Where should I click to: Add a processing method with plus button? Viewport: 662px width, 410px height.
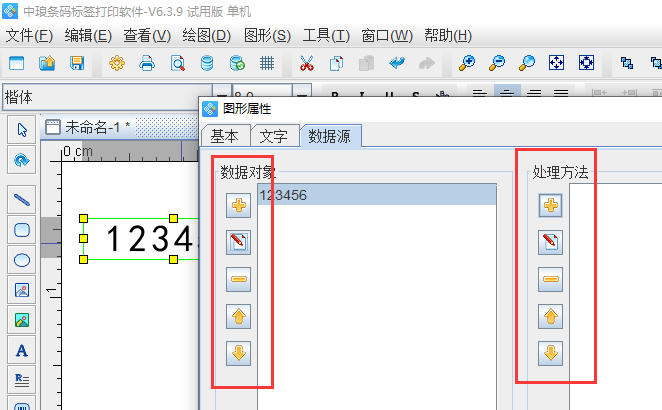pyautogui.click(x=550, y=206)
